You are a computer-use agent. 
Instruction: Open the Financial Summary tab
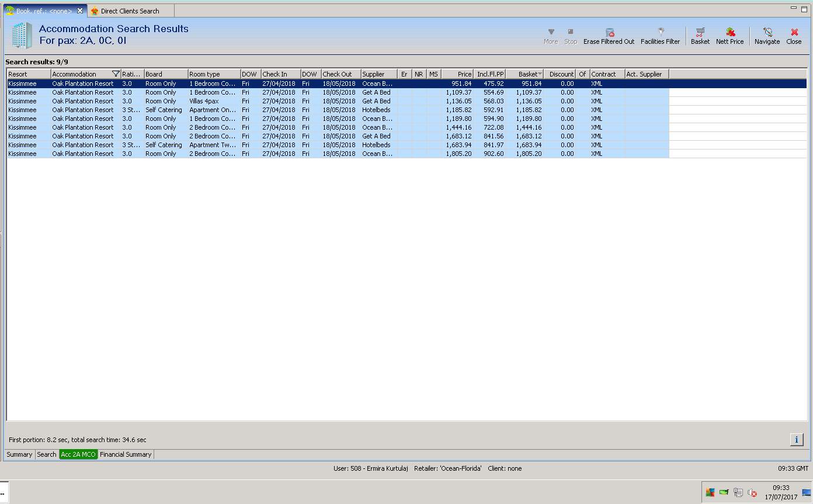coord(126,454)
